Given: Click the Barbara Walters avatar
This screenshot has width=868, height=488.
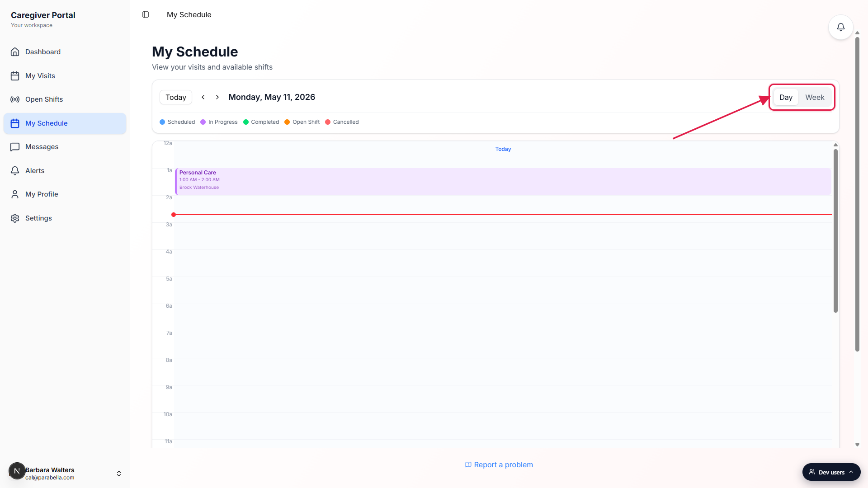Looking at the screenshot, I should (17, 471).
